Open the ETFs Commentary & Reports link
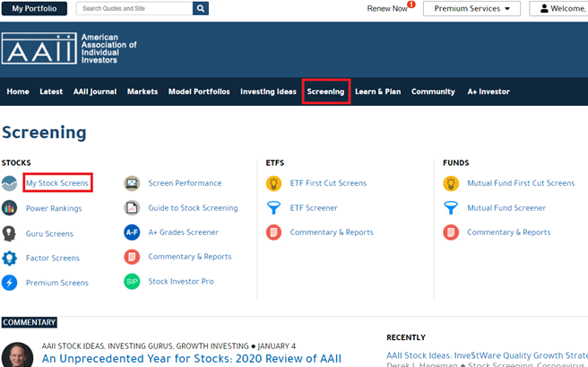This screenshot has width=588, height=367. click(x=332, y=232)
